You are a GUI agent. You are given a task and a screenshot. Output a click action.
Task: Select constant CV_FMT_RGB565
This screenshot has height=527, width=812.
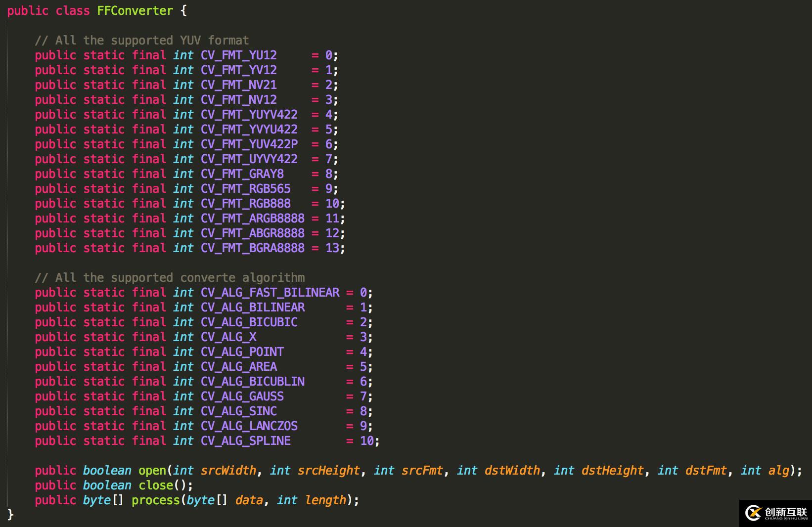pyautogui.click(x=246, y=188)
